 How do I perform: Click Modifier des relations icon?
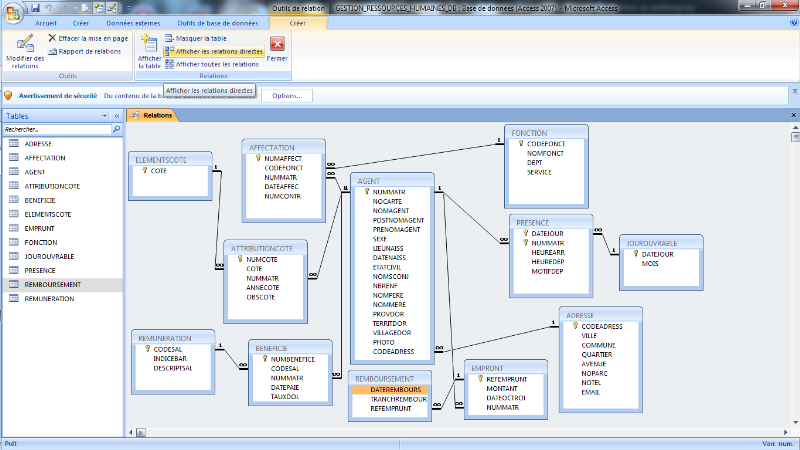[x=24, y=50]
